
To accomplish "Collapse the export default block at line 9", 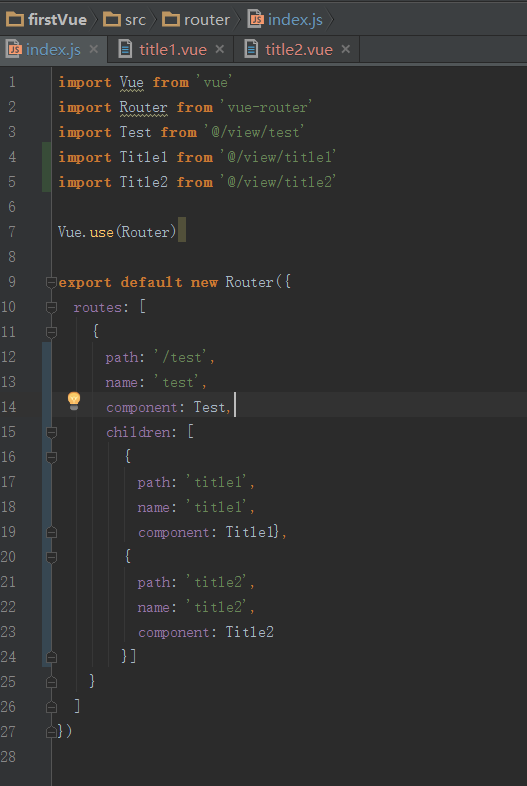I will tap(51, 282).
